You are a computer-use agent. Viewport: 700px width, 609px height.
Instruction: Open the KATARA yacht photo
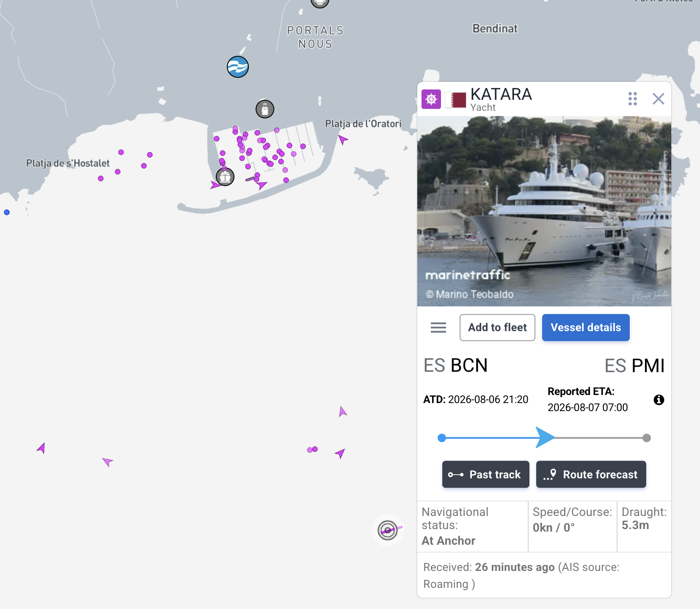pos(544,211)
